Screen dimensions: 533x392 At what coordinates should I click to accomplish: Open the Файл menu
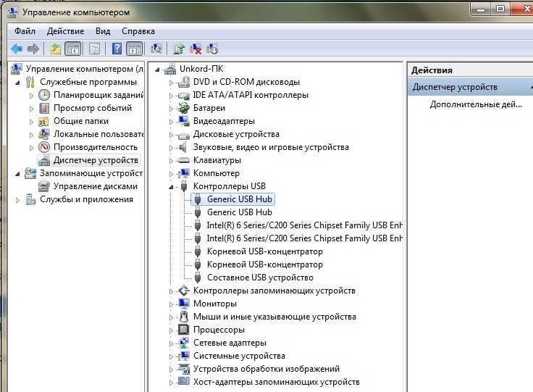25,31
